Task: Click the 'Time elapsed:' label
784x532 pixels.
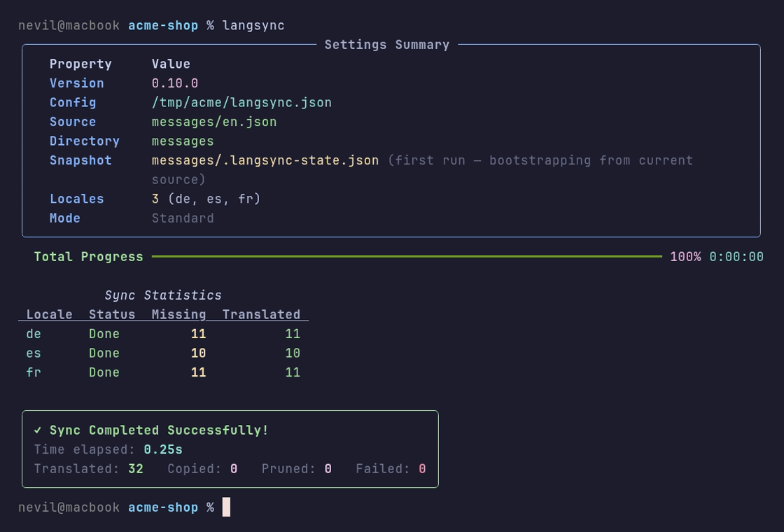Action: [85, 449]
